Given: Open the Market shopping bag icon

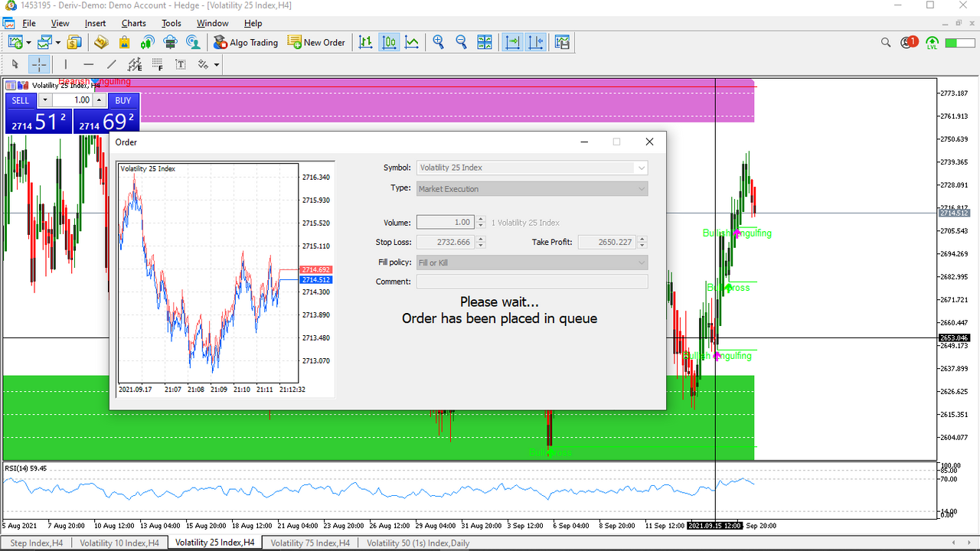Looking at the screenshot, I should 124,42.
